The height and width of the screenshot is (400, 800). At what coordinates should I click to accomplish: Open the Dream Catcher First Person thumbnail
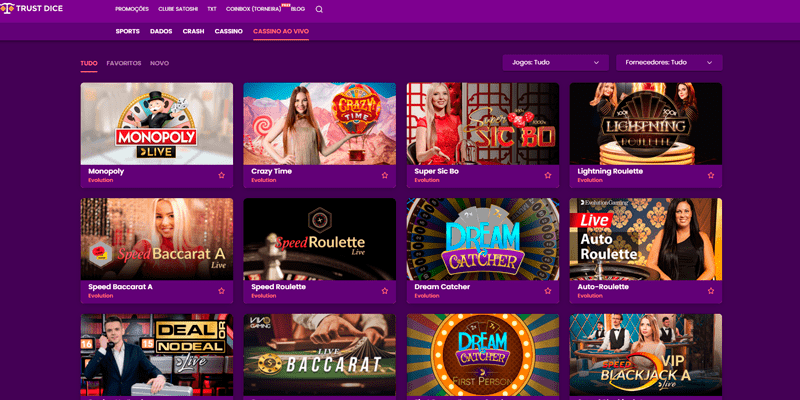(483, 355)
